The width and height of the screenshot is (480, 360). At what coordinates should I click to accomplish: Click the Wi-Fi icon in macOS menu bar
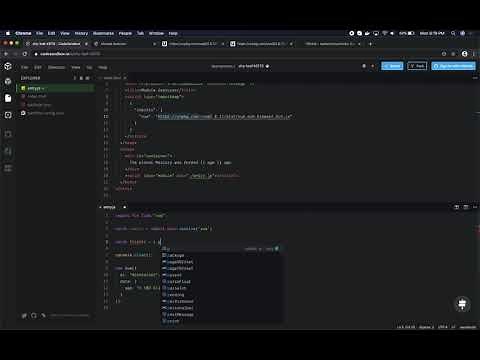click(x=385, y=33)
